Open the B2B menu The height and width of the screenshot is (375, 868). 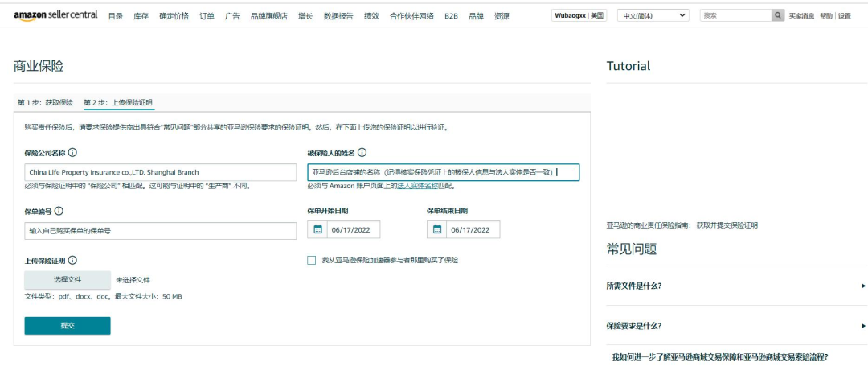click(451, 16)
